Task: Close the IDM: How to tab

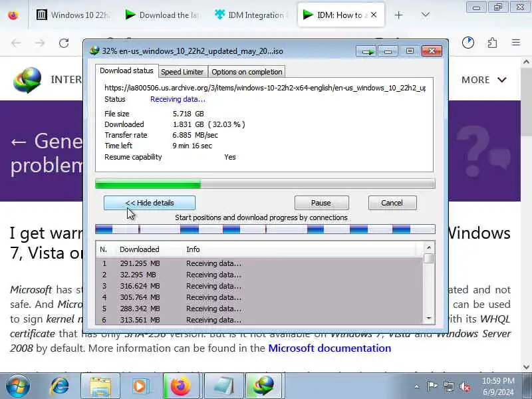Action: 374,15
